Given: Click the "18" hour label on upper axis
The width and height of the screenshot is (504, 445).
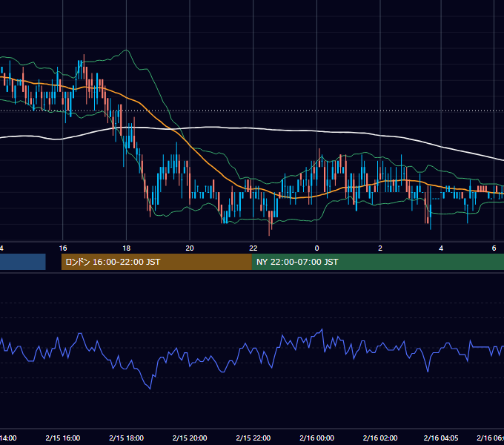Looking at the screenshot, I should coord(127,248).
